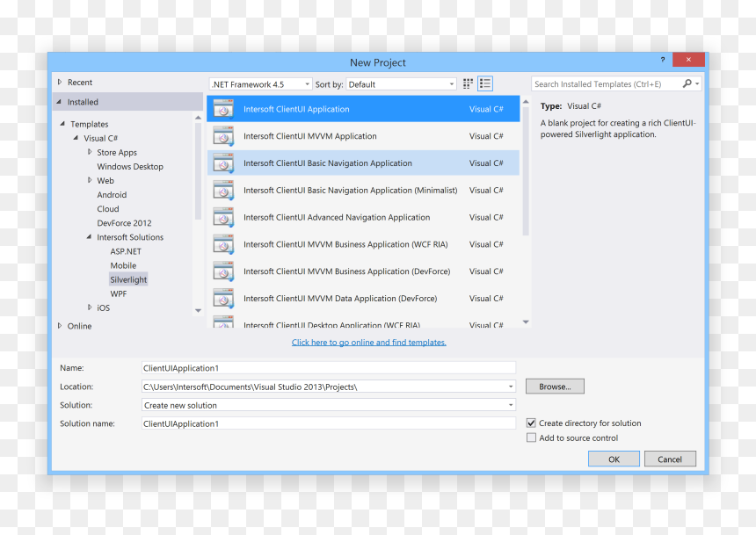The image size is (756, 535).
Task: Collapse the Installed section
Action: 59,102
